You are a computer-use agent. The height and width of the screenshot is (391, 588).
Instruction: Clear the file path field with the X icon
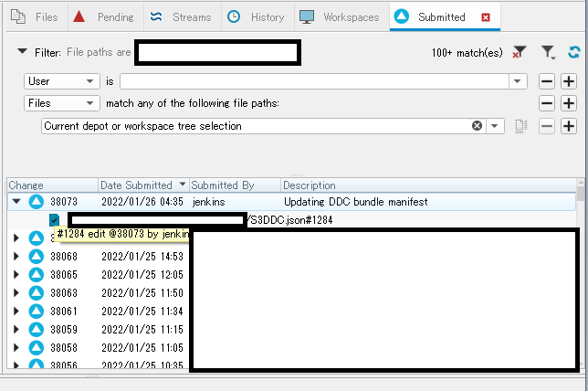(x=477, y=126)
